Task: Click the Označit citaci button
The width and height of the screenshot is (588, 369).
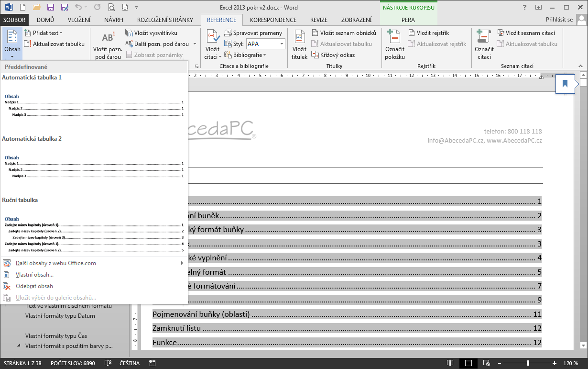Action: (484, 45)
